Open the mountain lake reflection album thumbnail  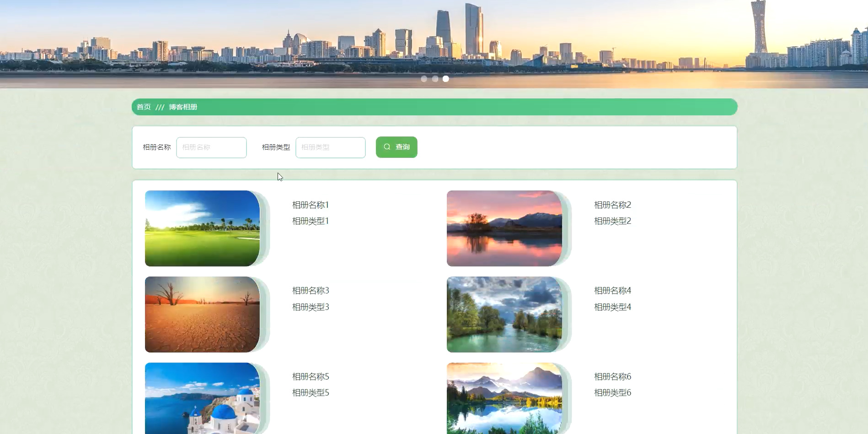click(504, 398)
